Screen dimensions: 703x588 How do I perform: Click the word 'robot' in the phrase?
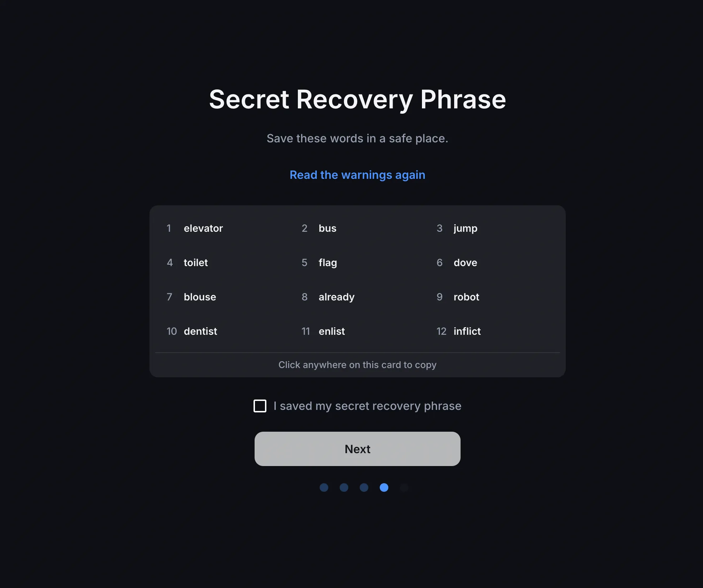coord(466,297)
